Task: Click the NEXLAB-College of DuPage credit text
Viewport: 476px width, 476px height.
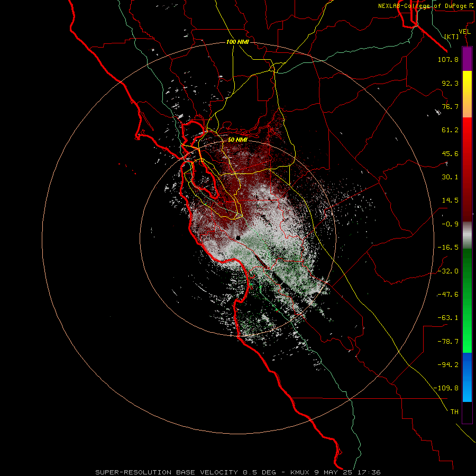Action: point(426,6)
